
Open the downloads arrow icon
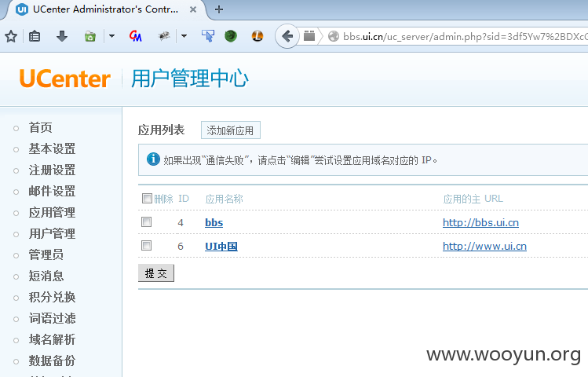(62, 36)
